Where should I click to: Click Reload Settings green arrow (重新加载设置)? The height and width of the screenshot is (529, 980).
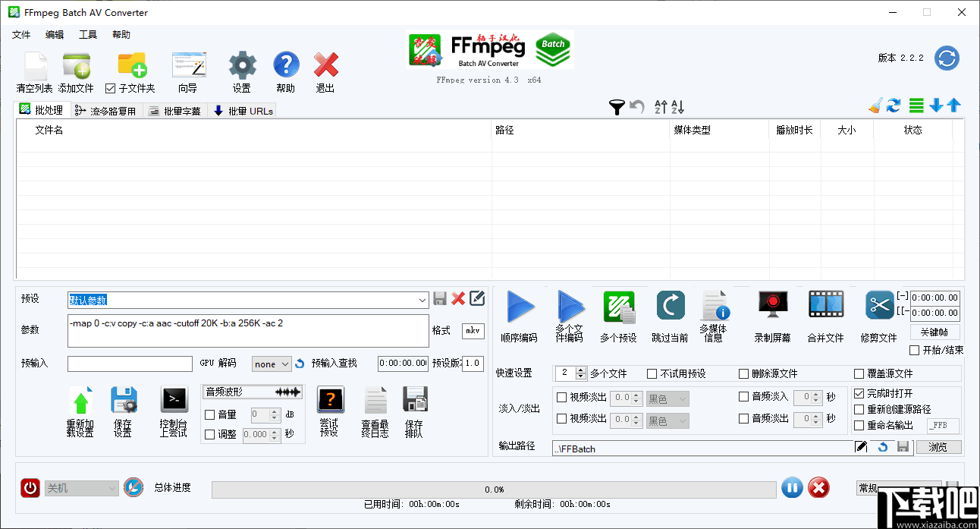(80, 400)
